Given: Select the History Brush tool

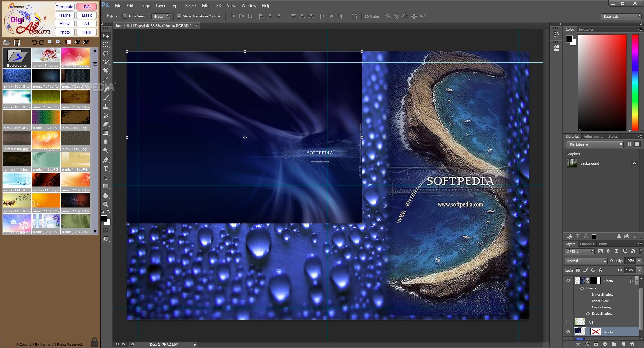Looking at the screenshot, I should pyautogui.click(x=106, y=115).
